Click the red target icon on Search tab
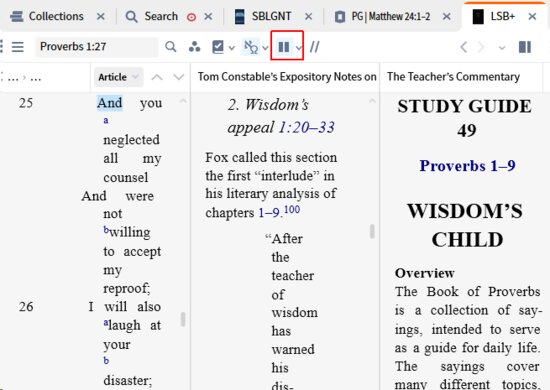The height and width of the screenshot is (390, 550). coord(192,17)
